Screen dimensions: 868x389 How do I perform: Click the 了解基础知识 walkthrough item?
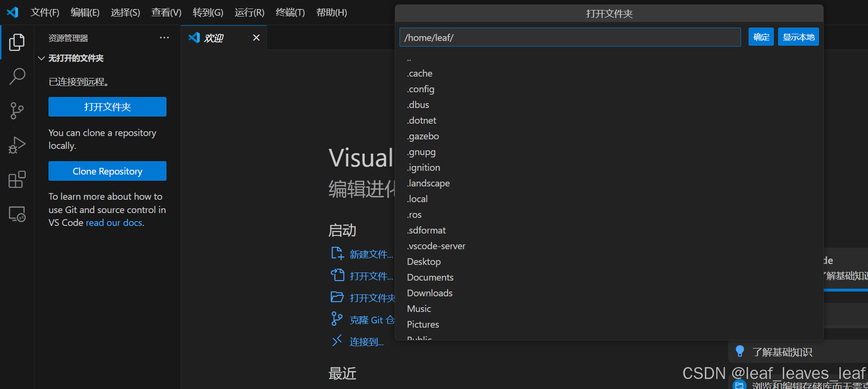[x=798, y=352]
